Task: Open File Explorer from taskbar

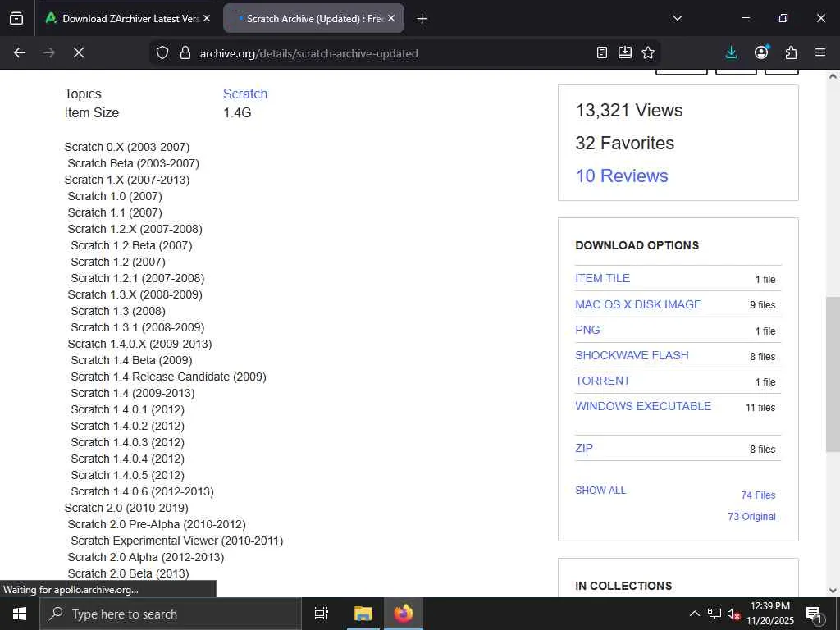Action: [x=363, y=614]
